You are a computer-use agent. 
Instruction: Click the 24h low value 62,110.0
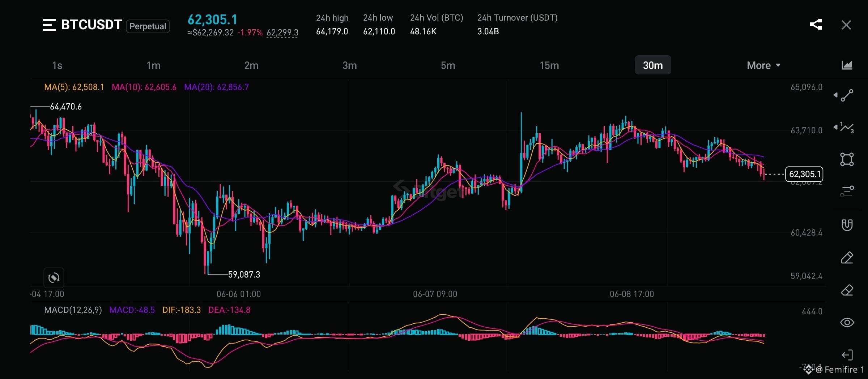(x=379, y=31)
